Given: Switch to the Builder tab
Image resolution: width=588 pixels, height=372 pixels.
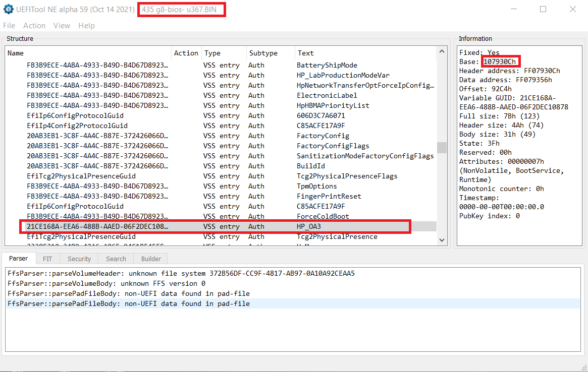Looking at the screenshot, I should point(151,259).
